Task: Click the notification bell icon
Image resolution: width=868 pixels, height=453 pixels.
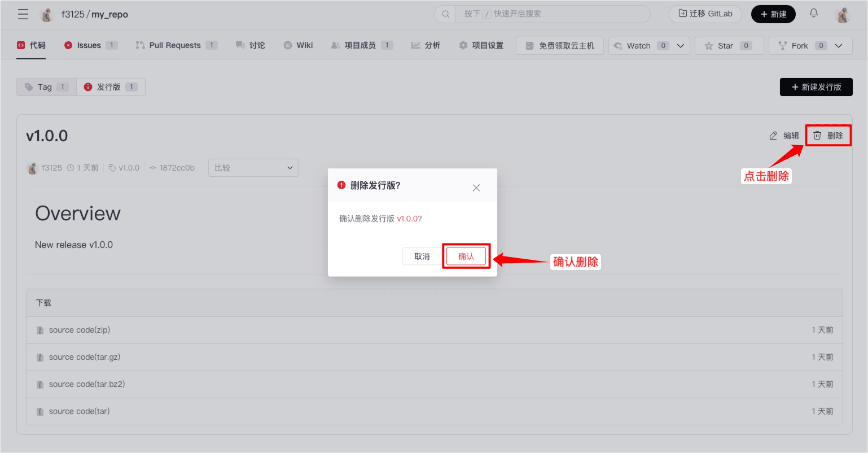Action: 813,14
